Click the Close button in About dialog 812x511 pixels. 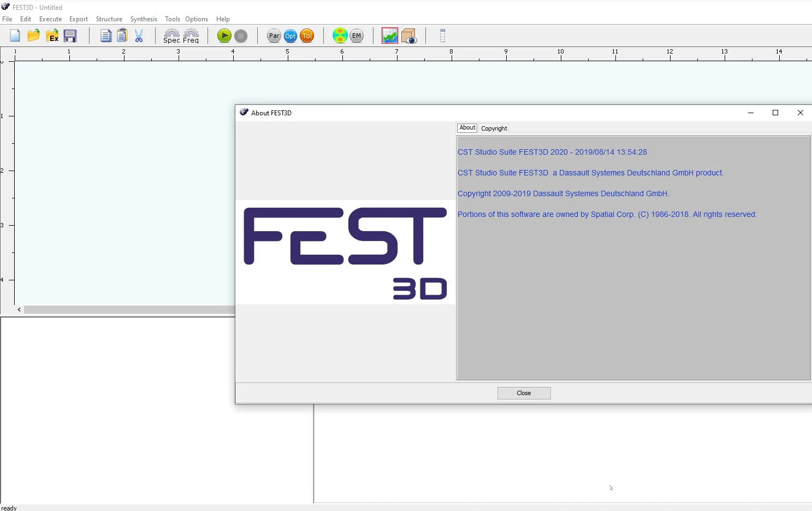coord(524,393)
